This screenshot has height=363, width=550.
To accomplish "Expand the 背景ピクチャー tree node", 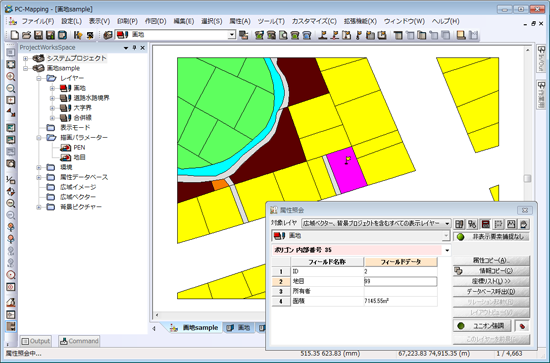I will (39, 207).
